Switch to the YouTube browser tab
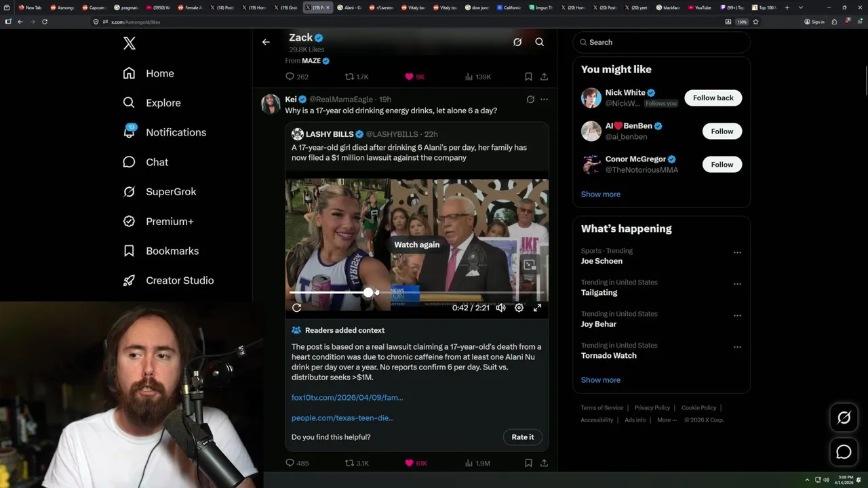The width and height of the screenshot is (868, 488). point(701,7)
